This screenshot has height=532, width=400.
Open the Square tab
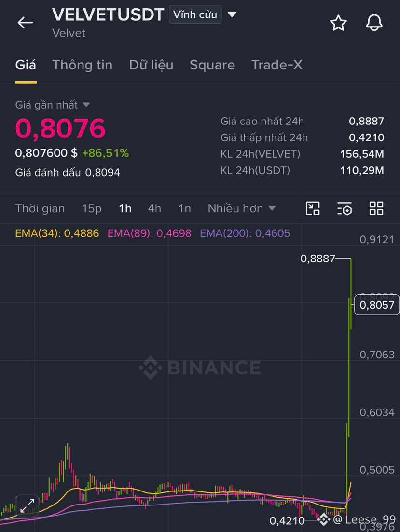click(212, 65)
